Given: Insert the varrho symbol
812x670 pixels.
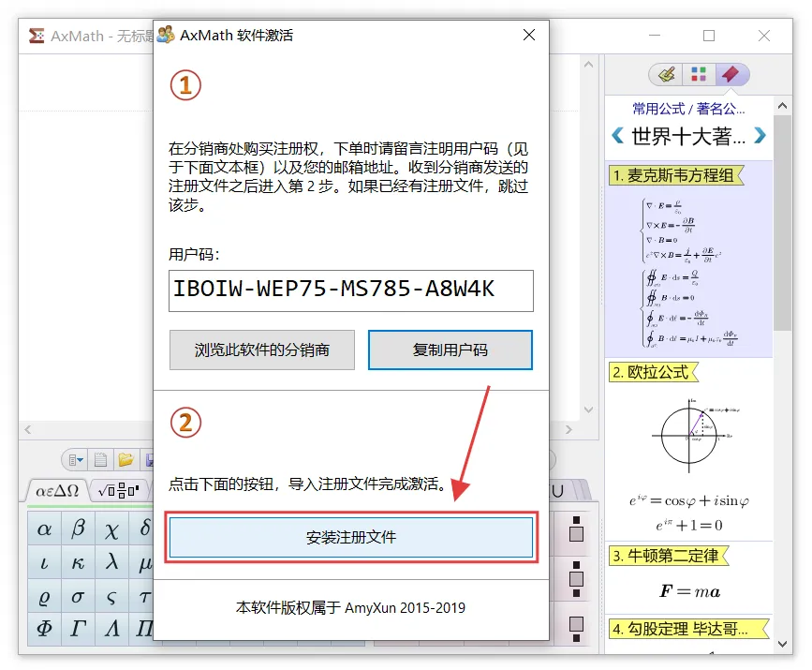Looking at the screenshot, I should click(44, 596).
